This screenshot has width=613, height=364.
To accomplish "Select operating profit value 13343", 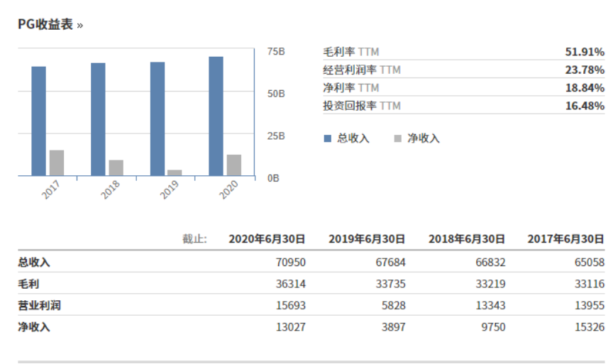I will pyautogui.click(x=491, y=305).
